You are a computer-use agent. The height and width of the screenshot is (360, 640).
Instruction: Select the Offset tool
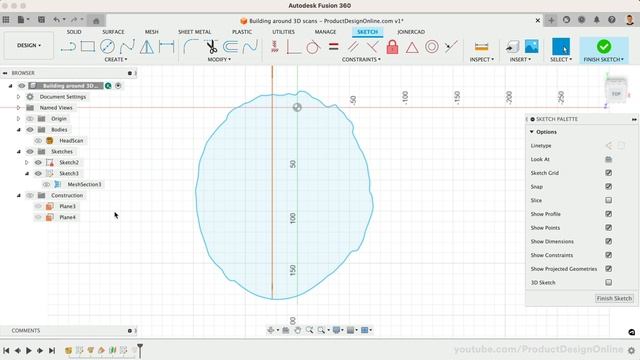point(231,47)
